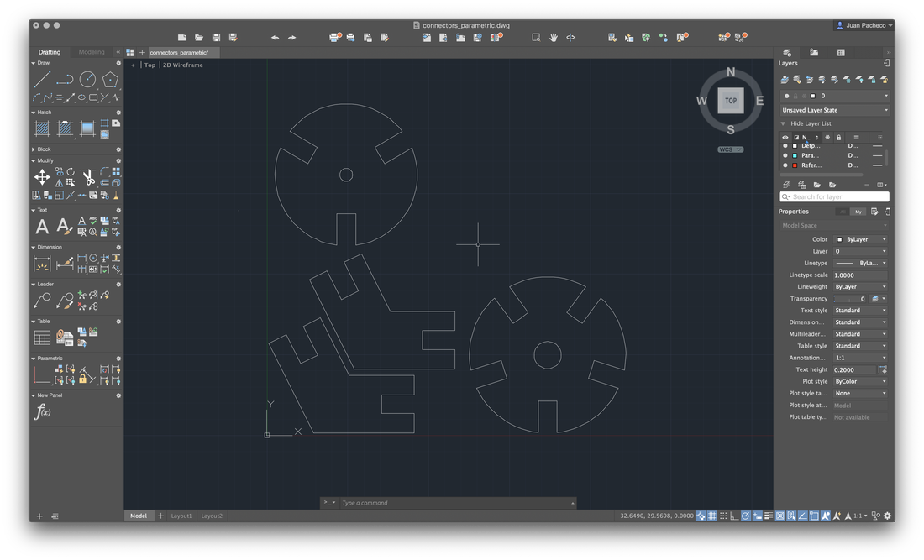Select the Pan hand tool

click(x=554, y=38)
